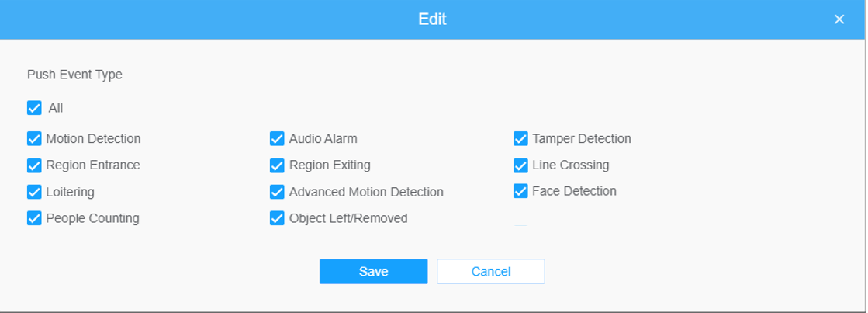Viewport: 868px width, 313px height.
Task: Click the Edit dialog title text
Action: click(x=432, y=19)
